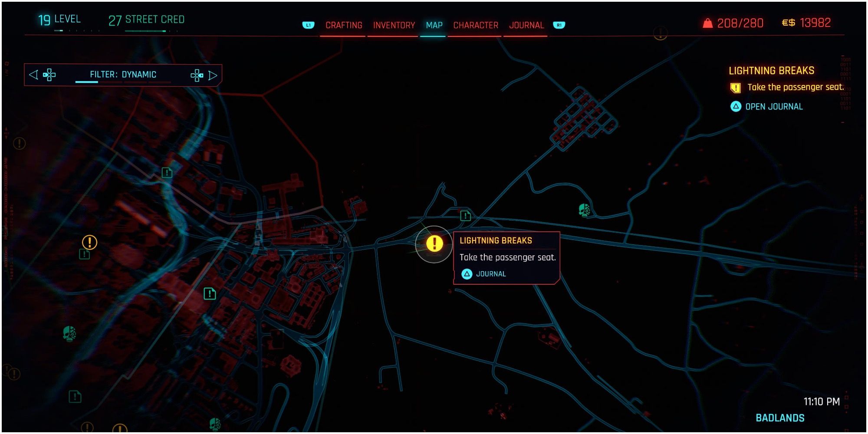Switch to the Character tab
Image resolution: width=868 pixels, height=434 pixels.
476,25
